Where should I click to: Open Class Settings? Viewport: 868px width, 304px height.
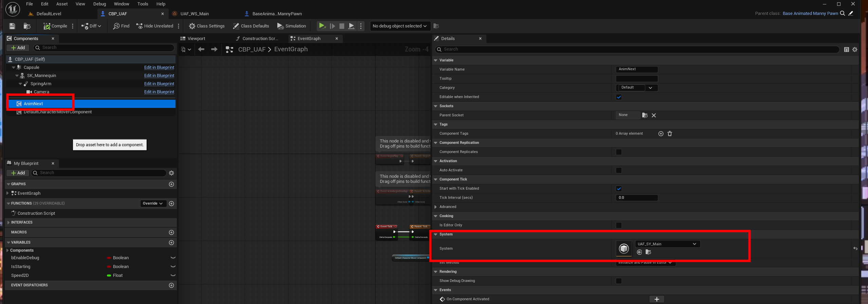(x=207, y=26)
